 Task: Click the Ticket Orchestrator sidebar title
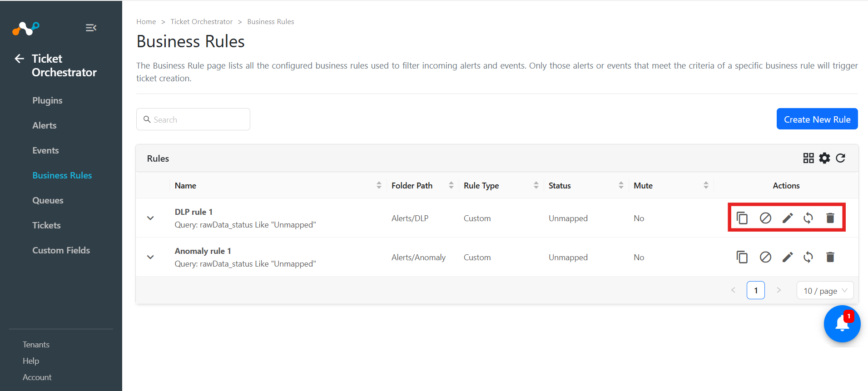(x=64, y=65)
